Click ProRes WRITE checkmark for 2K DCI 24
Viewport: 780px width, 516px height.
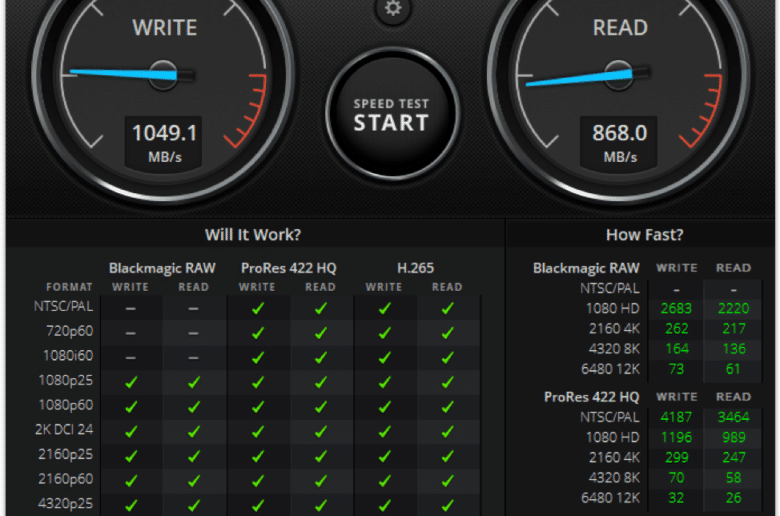[258, 431]
